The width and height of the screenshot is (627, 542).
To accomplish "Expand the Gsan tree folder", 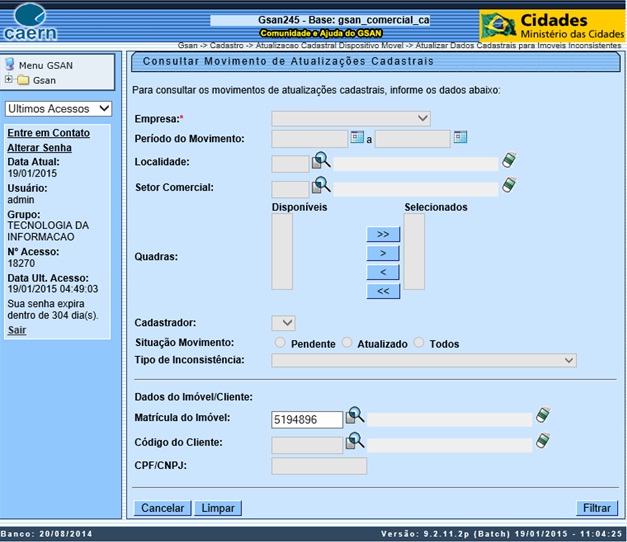I will point(9,80).
